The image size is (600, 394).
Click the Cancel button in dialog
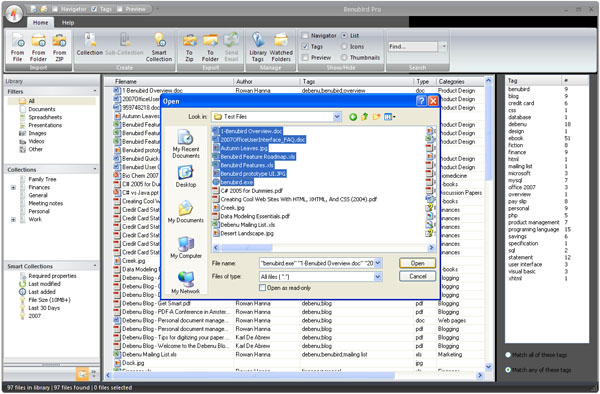417,276
